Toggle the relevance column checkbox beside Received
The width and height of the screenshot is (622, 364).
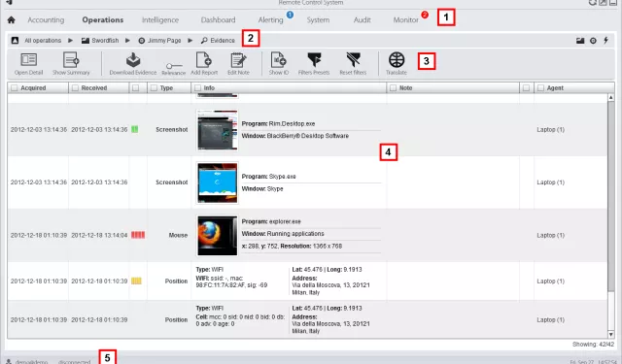pos(136,88)
